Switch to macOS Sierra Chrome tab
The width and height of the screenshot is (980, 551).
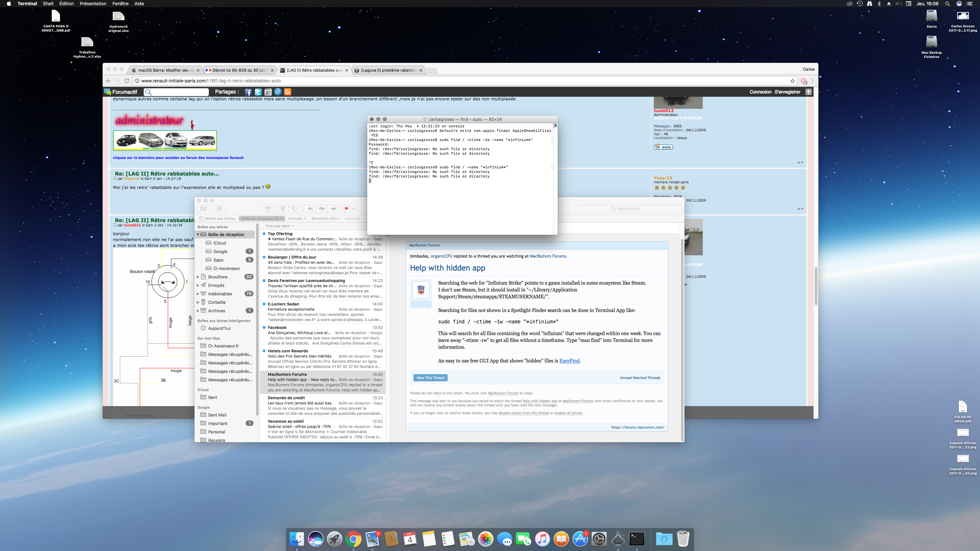click(164, 70)
